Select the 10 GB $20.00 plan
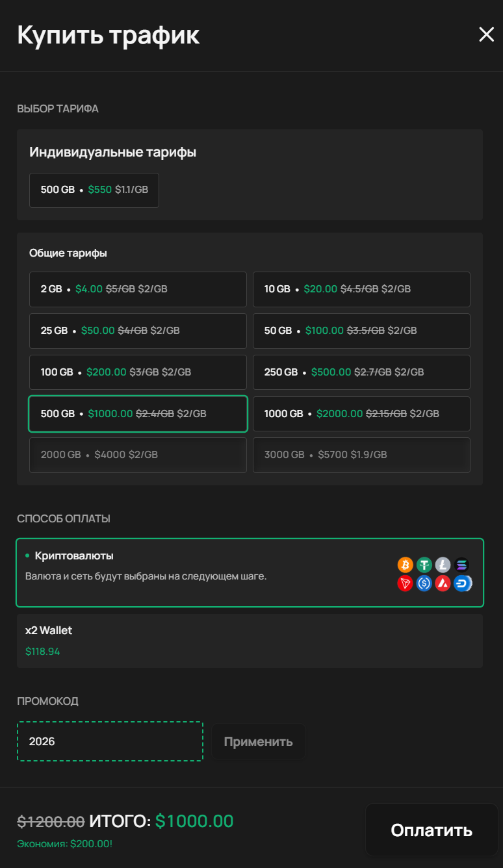Viewport: 503px width, 868px height. [x=361, y=289]
